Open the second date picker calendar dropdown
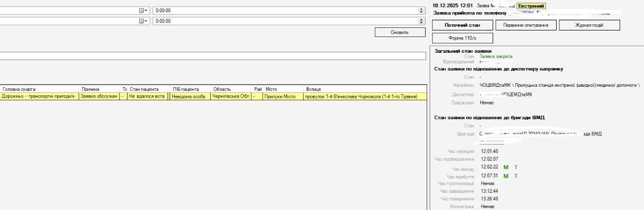Viewport: 644px width, 210px height. [144, 21]
